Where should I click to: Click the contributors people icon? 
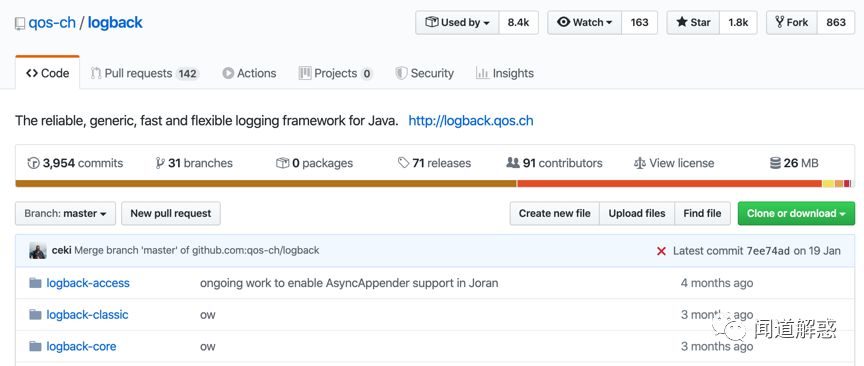coord(513,163)
